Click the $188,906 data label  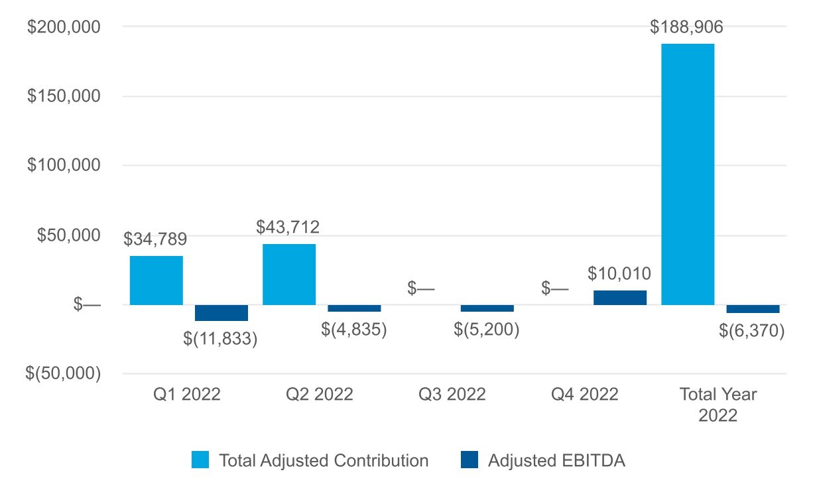686,27
